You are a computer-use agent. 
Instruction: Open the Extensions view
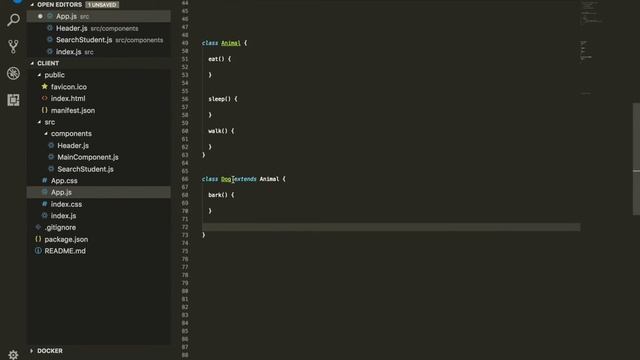13,100
